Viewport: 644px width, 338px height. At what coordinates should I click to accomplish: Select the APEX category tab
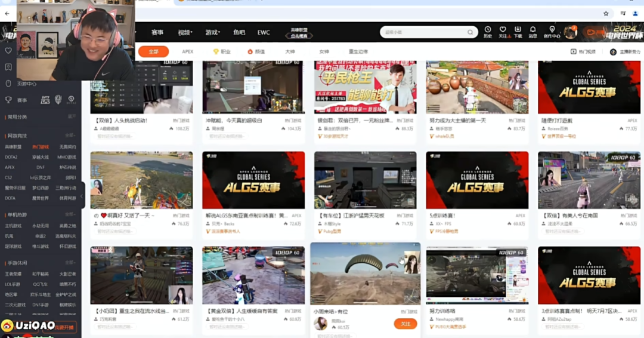pyautogui.click(x=187, y=52)
